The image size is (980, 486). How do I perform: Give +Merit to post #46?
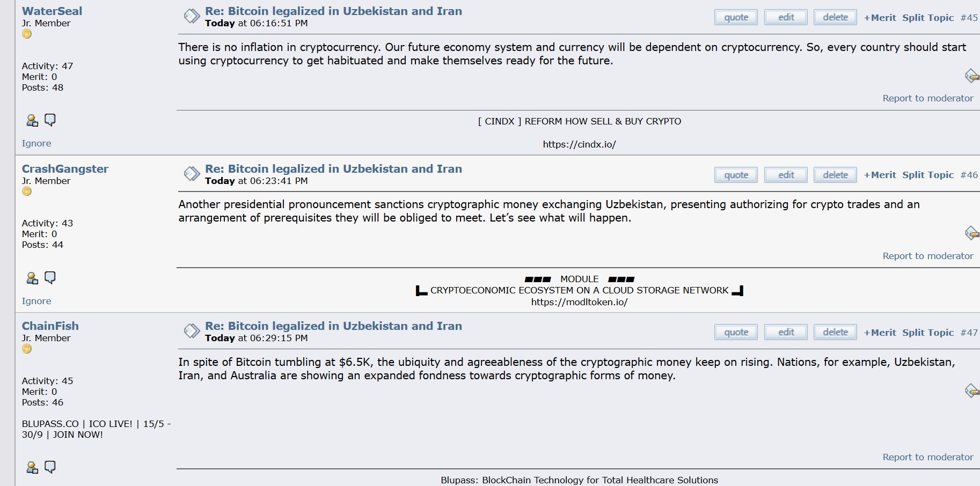click(880, 175)
